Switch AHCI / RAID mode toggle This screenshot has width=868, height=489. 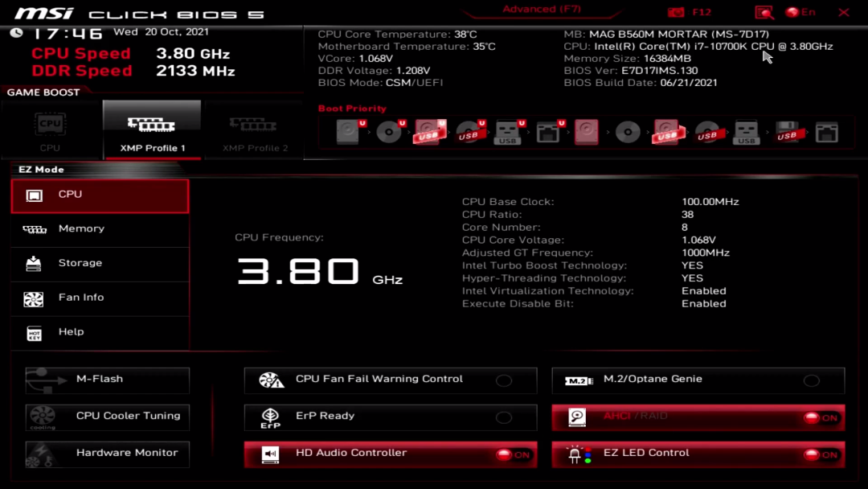821,417
